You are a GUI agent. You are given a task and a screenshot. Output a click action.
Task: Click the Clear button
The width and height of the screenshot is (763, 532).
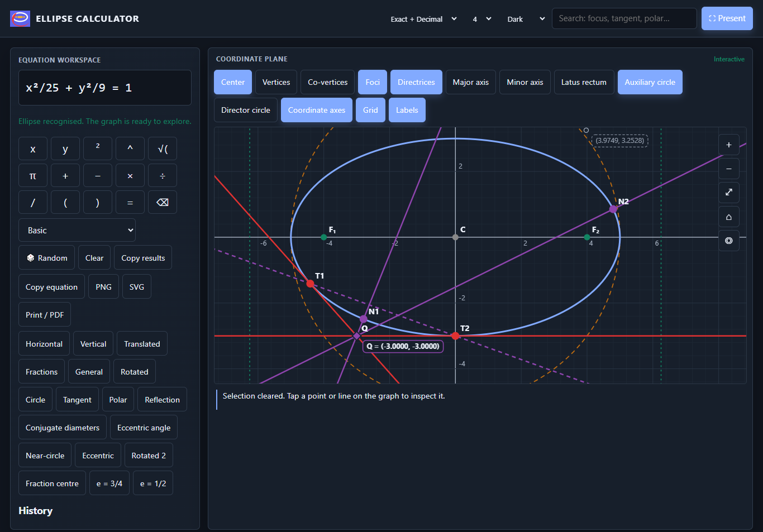(94, 258)
